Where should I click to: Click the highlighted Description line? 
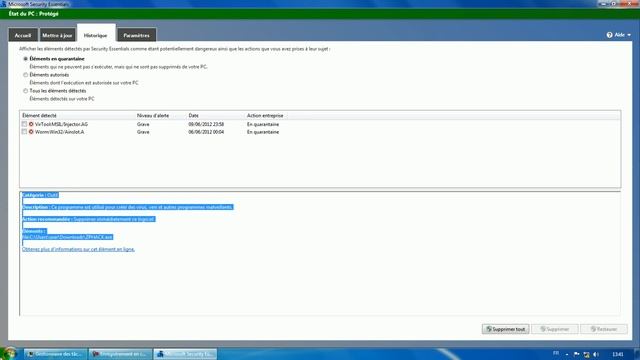point(127,207)
